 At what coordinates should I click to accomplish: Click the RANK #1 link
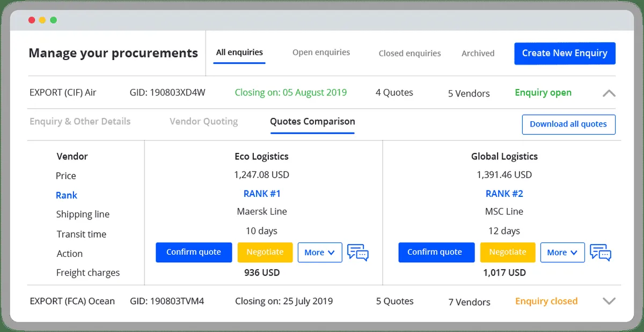tap(262, 194)
